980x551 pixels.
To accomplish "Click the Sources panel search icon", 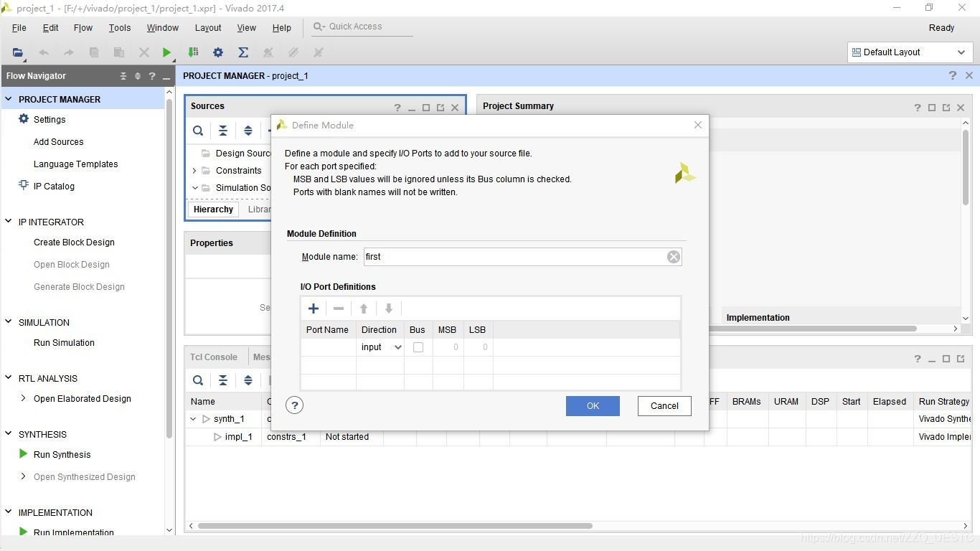I will click(x=198, y=131).
